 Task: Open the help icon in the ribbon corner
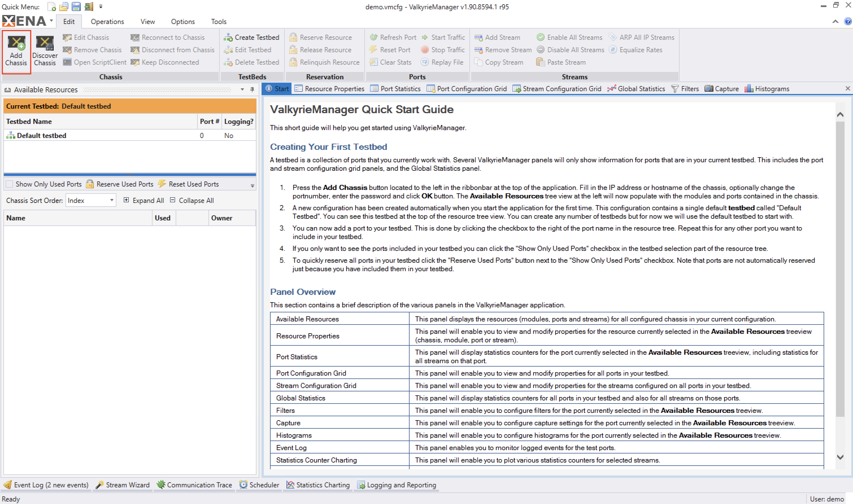847,21
